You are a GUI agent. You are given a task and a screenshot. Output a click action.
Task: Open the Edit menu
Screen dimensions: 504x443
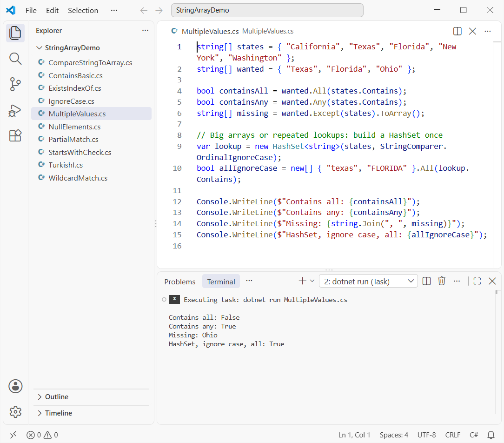point(53,10)
